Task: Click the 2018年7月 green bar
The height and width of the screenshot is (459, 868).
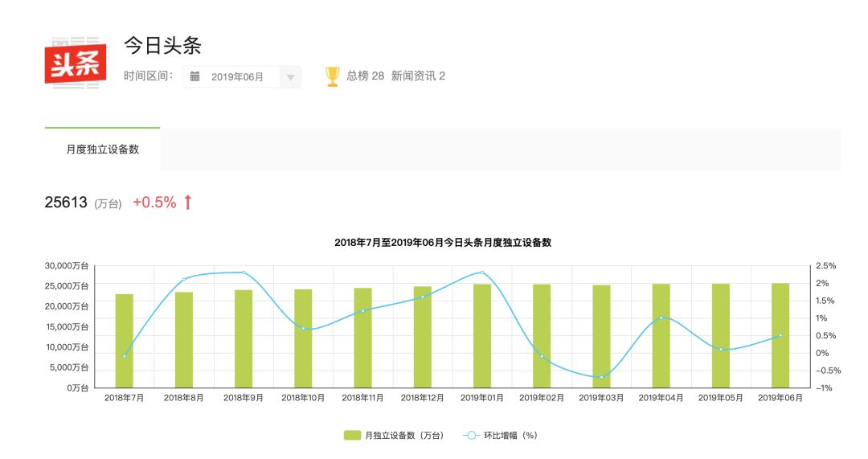Action: pos(124,341)
